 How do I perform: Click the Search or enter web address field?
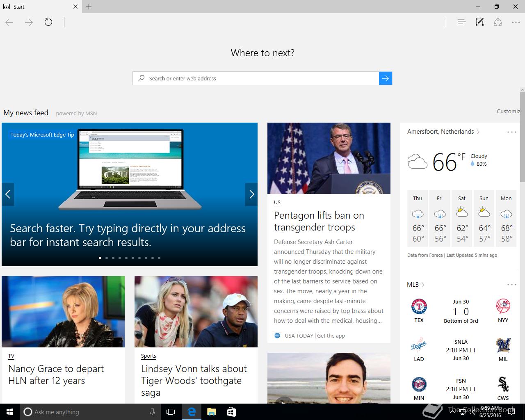256,78
